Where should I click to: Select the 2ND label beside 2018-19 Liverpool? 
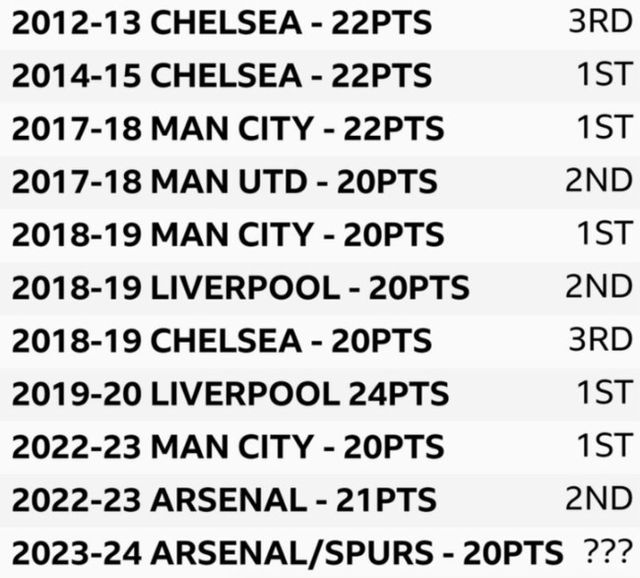598,287
